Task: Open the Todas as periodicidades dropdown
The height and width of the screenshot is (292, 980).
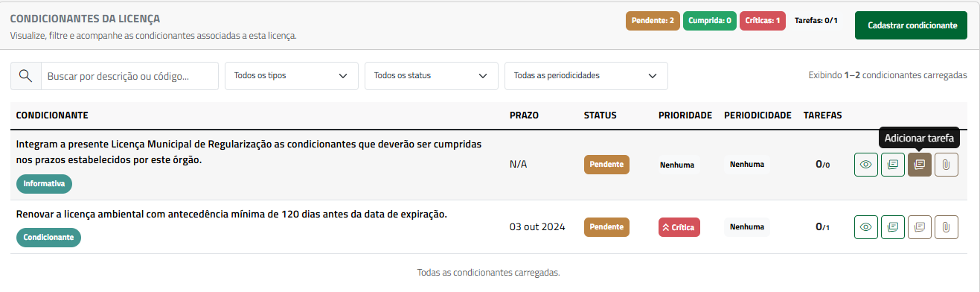Action: tap(586, 75)
